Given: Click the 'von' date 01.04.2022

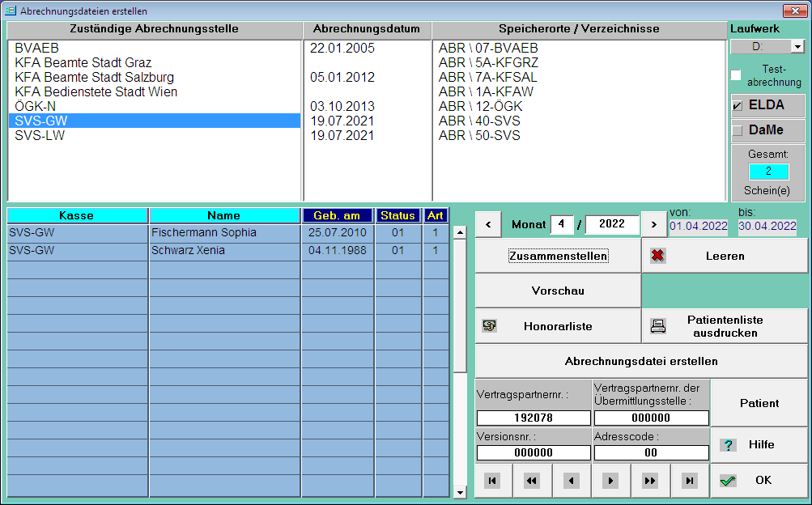Looking at the screenshot, I should pyautogui.click(x=699, y=226).
